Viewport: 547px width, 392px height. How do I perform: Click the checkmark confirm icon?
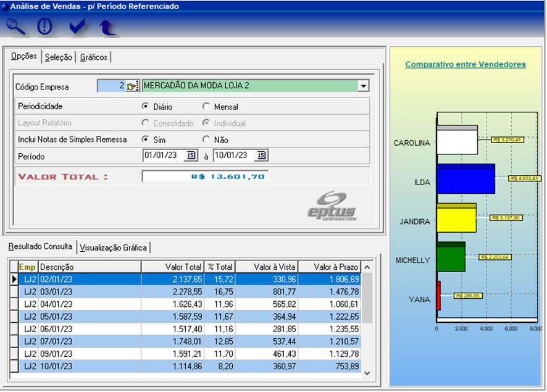(77, 27)
